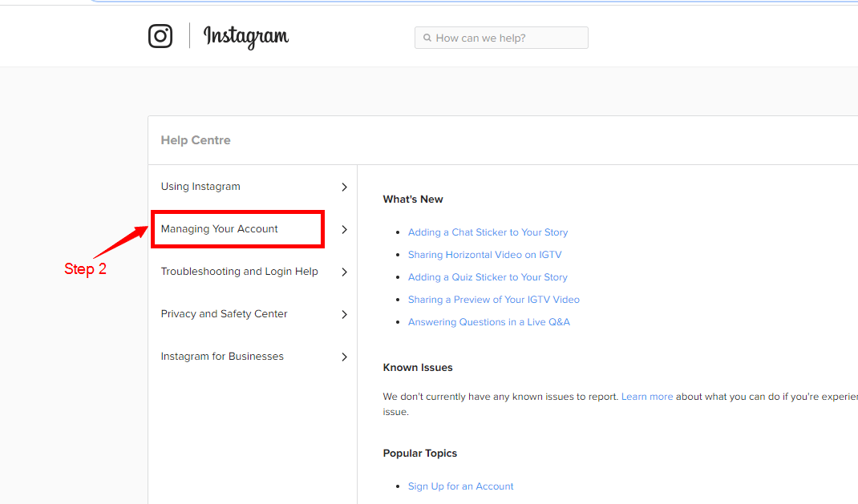Expand the chevron beside Privacy and Safety Center
The image size is (858, 504).
344,314
